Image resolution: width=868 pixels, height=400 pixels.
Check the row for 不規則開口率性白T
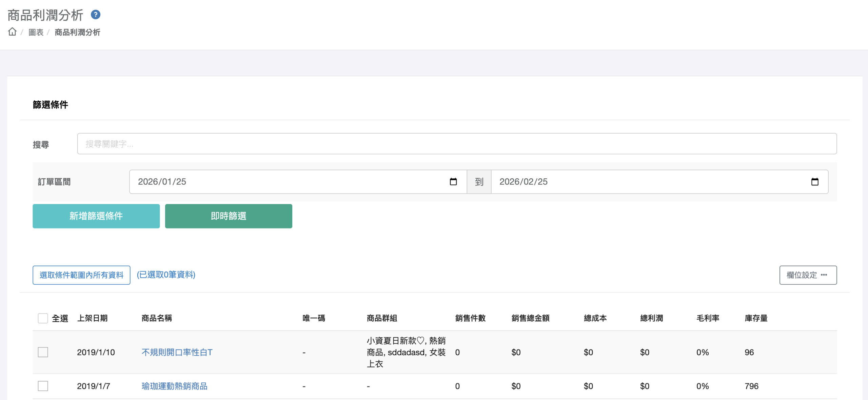43,352
